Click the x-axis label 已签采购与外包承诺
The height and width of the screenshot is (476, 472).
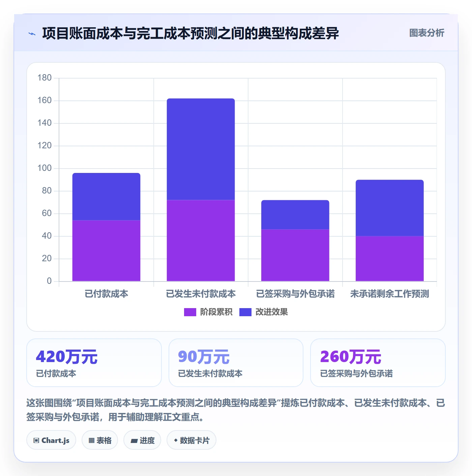tap(295, 294)
